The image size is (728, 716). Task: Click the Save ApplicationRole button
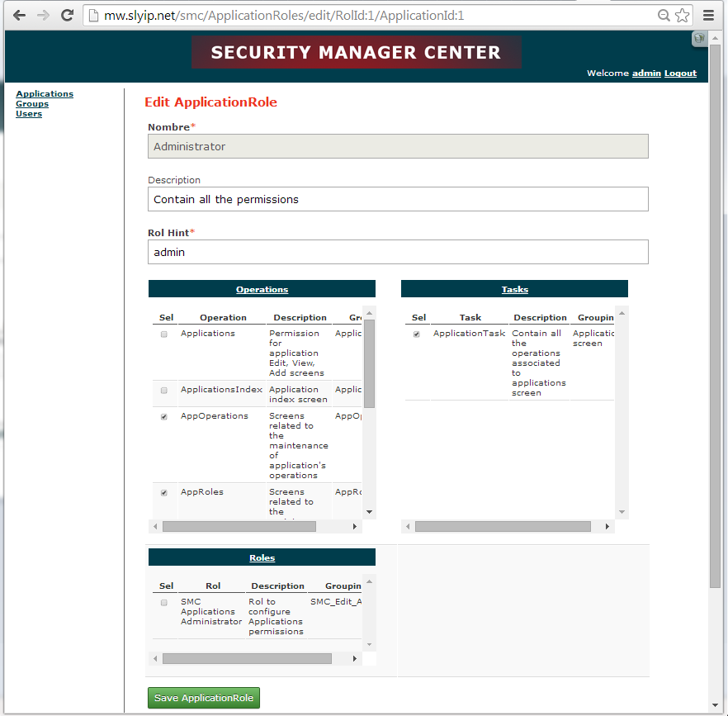203,698
